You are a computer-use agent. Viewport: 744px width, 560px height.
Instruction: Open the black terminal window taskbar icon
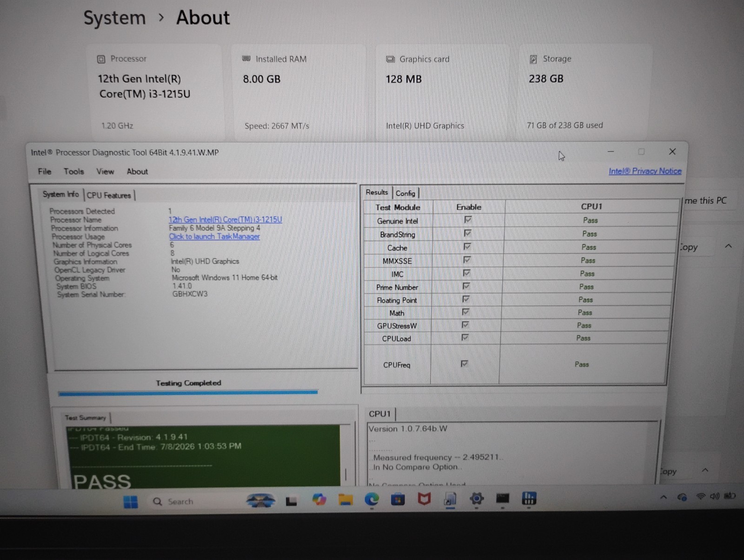tap(503, 499)
